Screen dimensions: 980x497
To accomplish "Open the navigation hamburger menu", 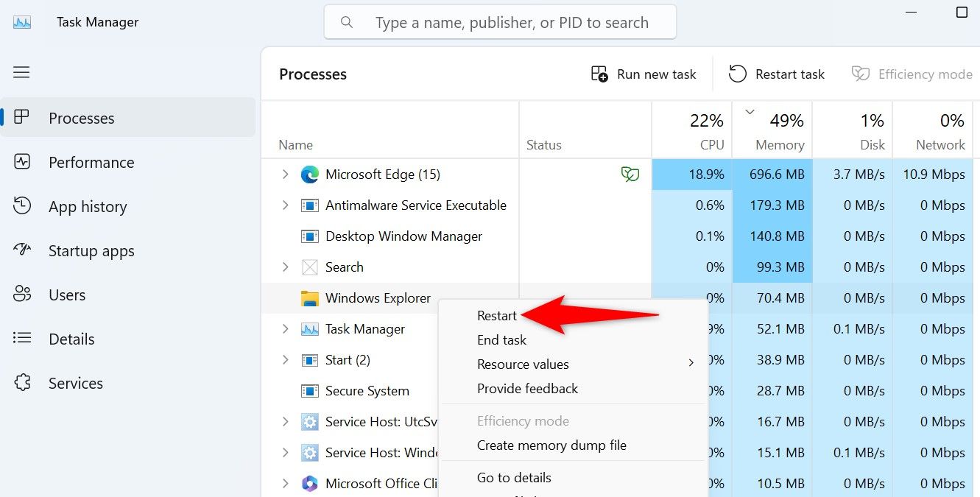I will tap(21, 71).
